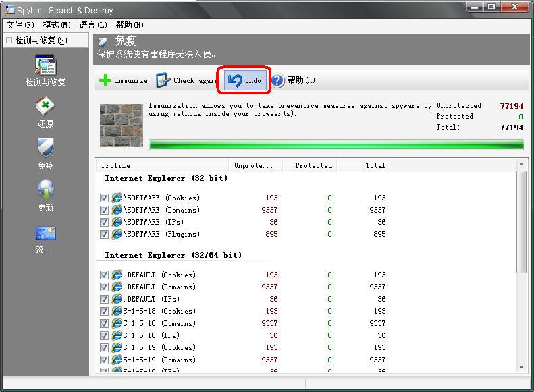Sort by the Total column header
534x392 pixels.
pos(363,165)
